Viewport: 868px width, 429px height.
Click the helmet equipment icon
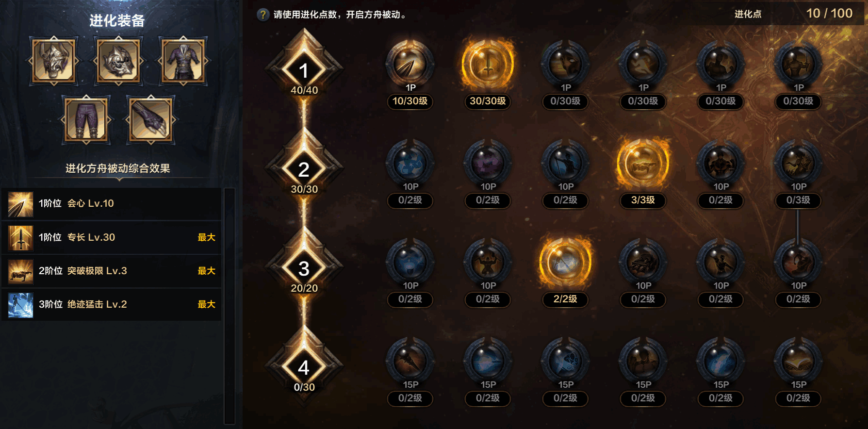[x=54, y=61]
